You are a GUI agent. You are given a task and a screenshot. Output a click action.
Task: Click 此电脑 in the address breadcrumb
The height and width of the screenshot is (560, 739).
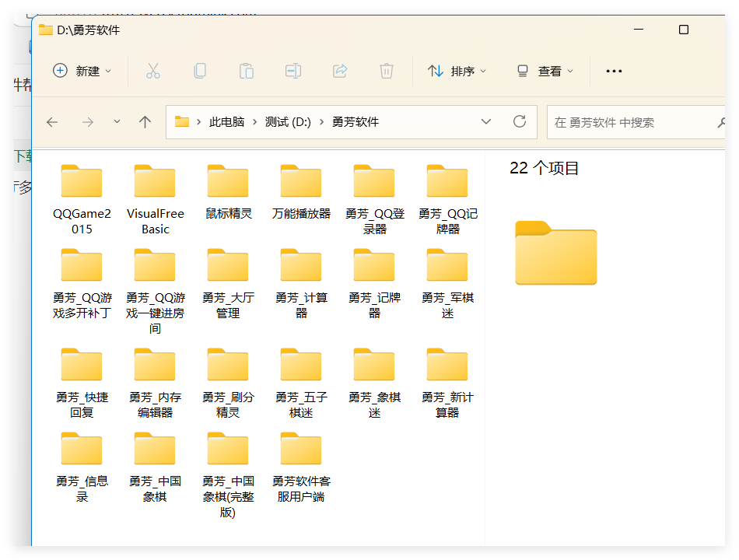tap(226, 122)
